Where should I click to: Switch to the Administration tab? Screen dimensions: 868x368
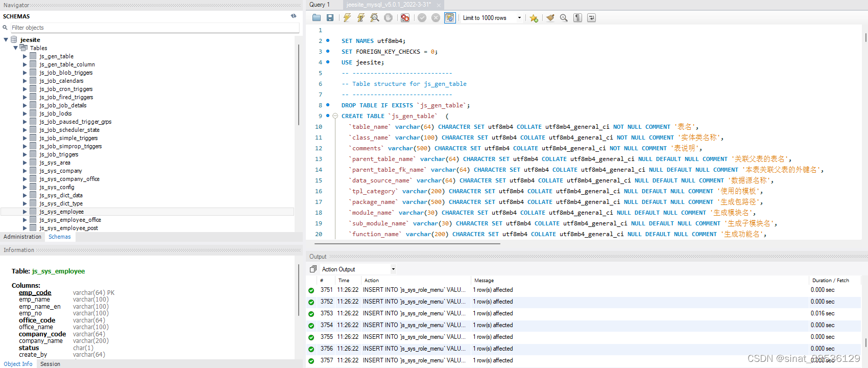point(22,237)
